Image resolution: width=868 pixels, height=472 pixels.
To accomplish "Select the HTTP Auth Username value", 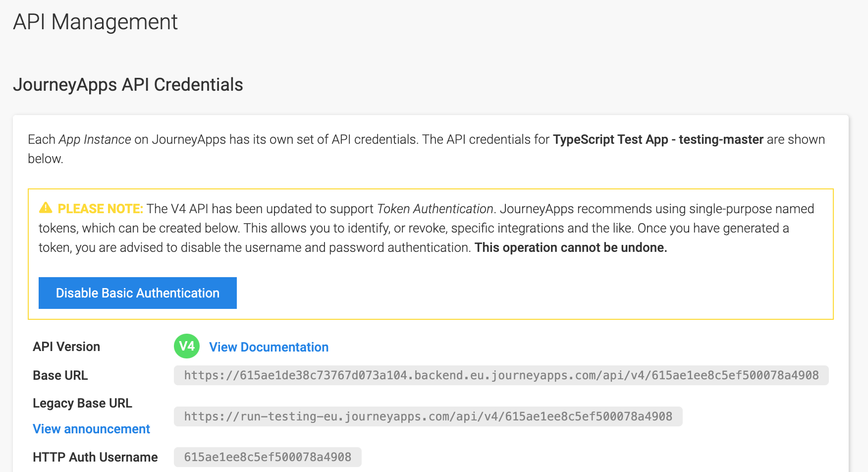I will [268, 457].
